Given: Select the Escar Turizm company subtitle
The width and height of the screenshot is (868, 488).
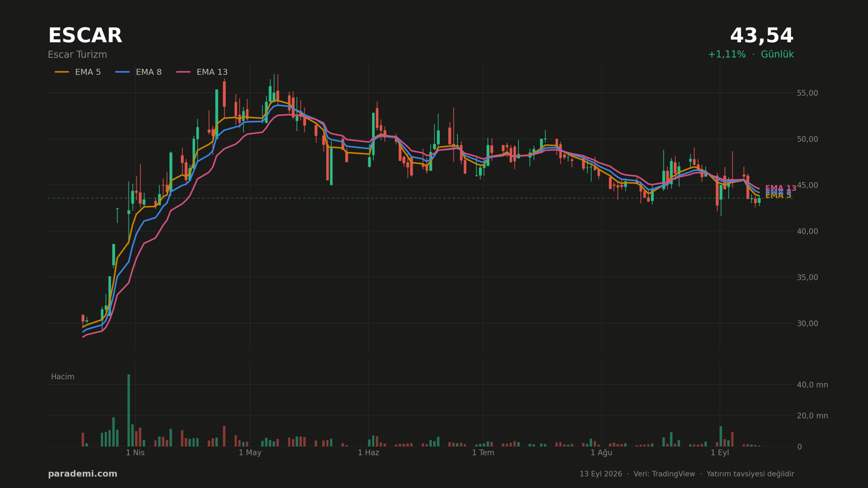Looking at the screenshot, I should tap(78, 55).
